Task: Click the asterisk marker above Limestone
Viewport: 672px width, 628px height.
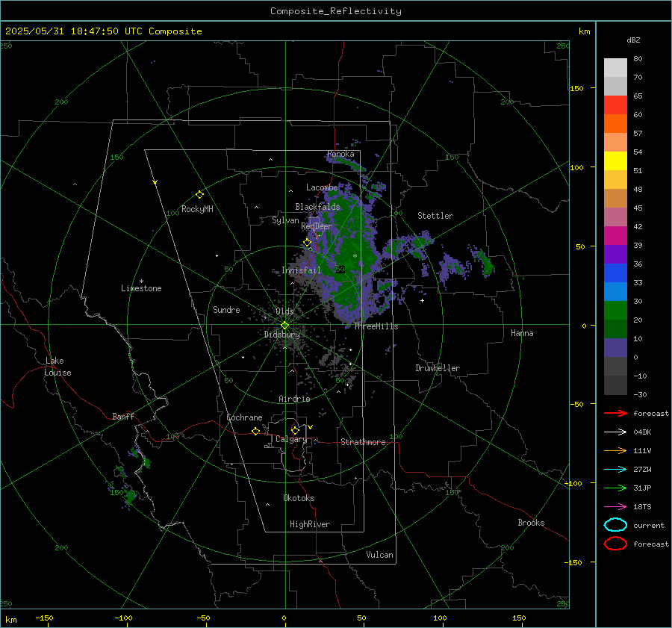Action: pyautogui.click(x=141, y=282)
